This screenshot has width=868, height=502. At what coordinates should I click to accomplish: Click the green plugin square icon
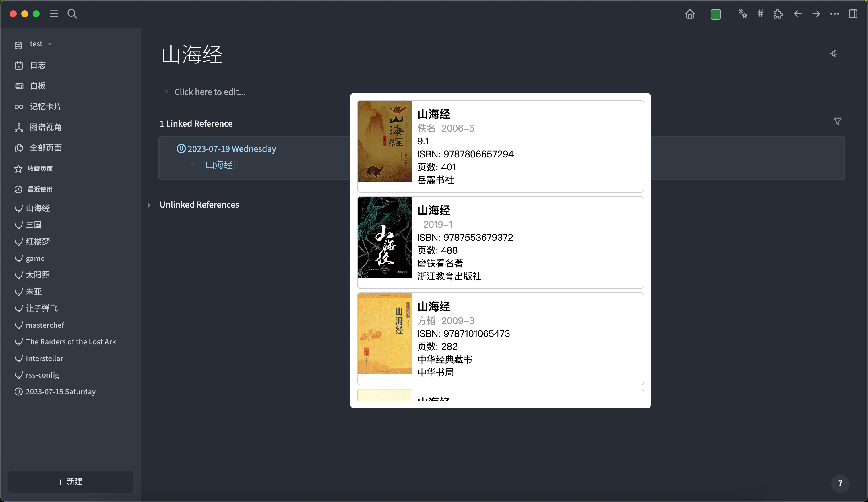(716, 14)
